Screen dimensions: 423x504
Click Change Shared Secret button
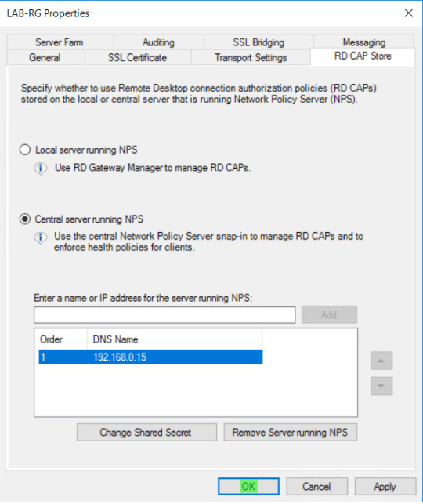(146, 433)
